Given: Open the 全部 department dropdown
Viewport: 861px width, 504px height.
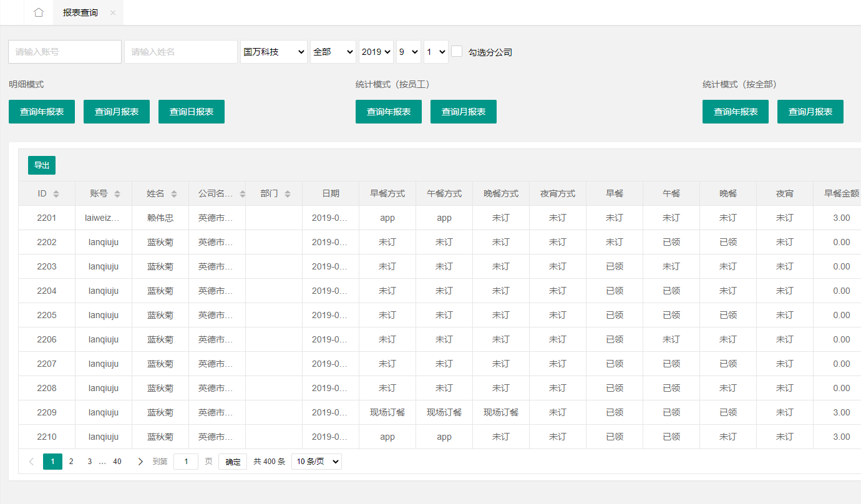Looking at the screenshot, I should 333,52.
